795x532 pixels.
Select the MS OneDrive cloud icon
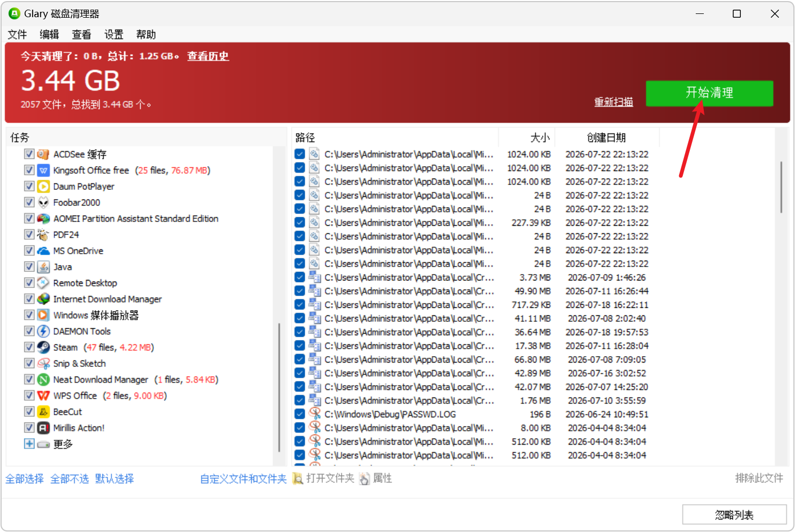[43, 251]
